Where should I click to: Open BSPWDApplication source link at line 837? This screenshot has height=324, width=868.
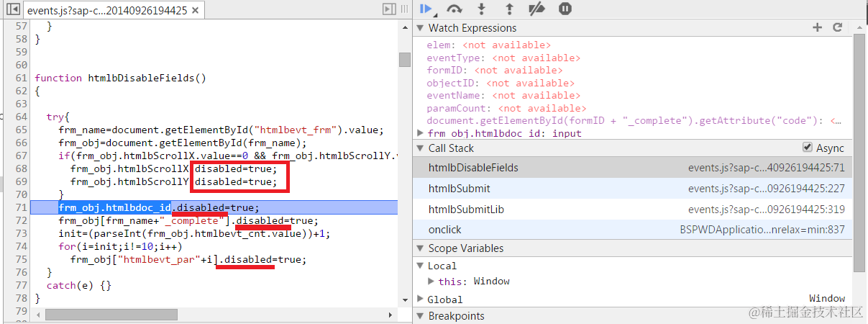coord(762,230)
